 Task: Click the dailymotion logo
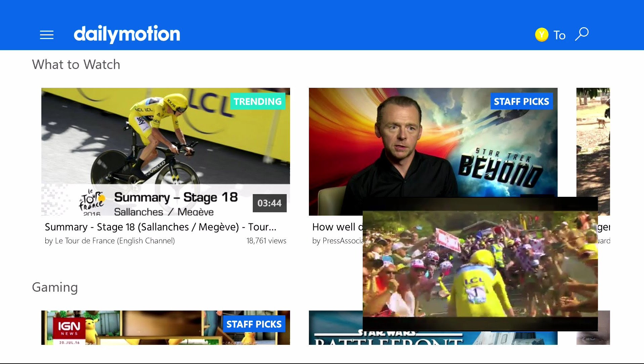[127, 34]
